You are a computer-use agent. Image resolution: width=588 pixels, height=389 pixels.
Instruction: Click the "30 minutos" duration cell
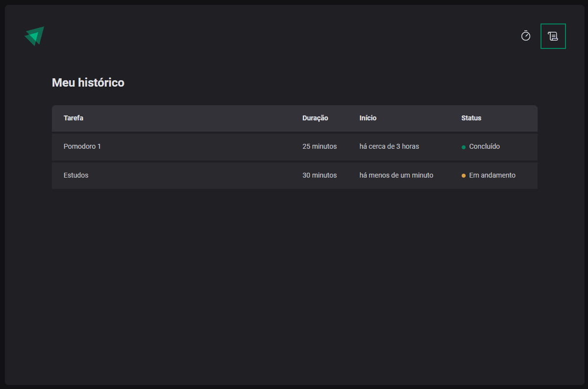point(320,175)
